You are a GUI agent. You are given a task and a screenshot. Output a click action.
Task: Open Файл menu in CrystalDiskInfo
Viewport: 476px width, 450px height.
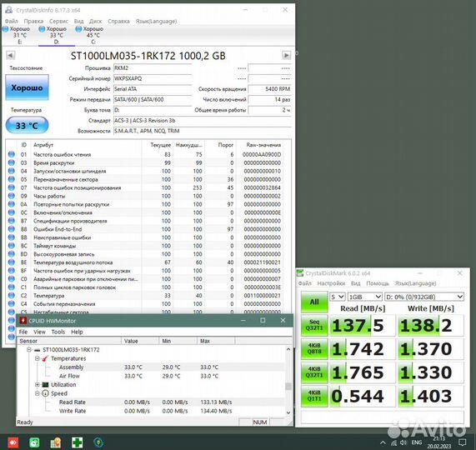[x=11, y=21]
